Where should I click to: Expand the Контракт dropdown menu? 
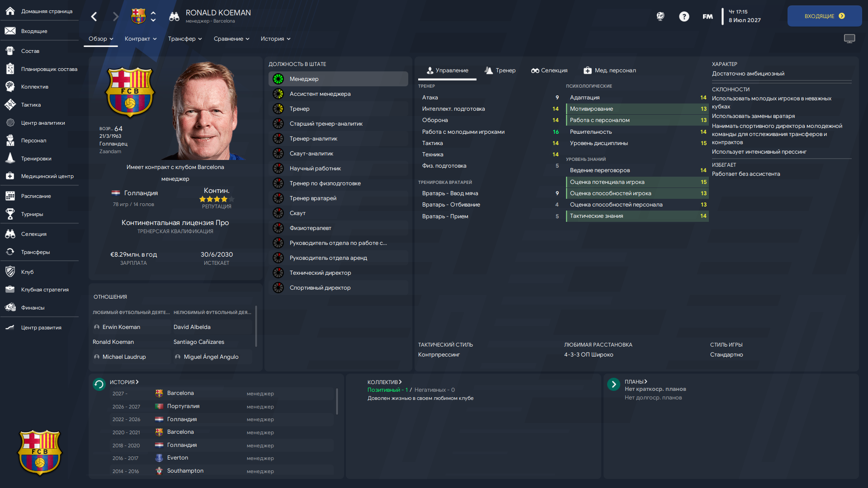(141, 39)
